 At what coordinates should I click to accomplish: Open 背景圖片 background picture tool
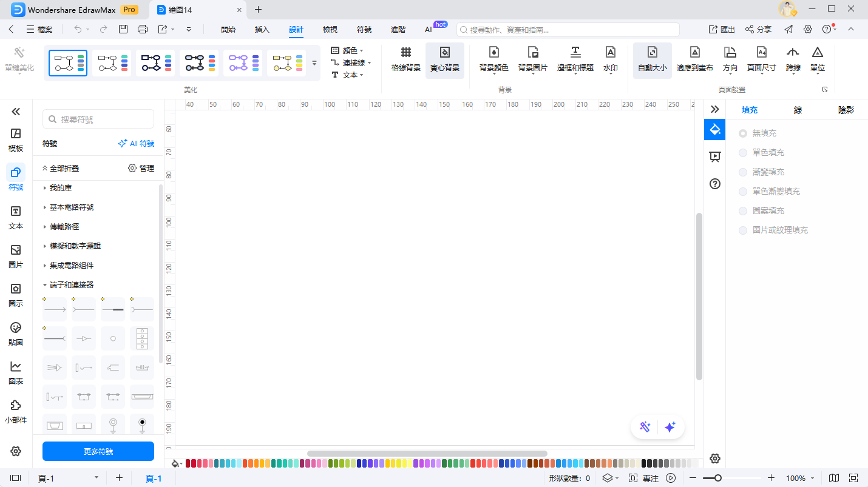click(532, 59)
